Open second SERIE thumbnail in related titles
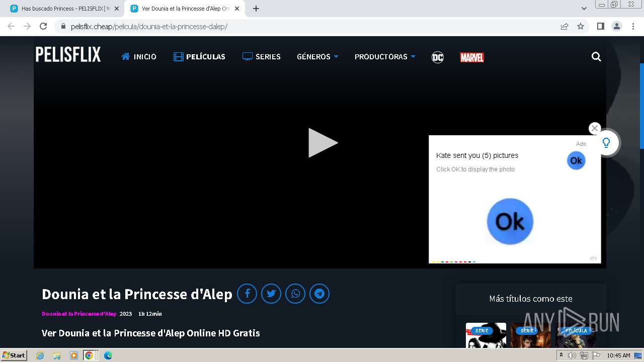The height and width of the screenshot is (362, 644). (530, 335)
